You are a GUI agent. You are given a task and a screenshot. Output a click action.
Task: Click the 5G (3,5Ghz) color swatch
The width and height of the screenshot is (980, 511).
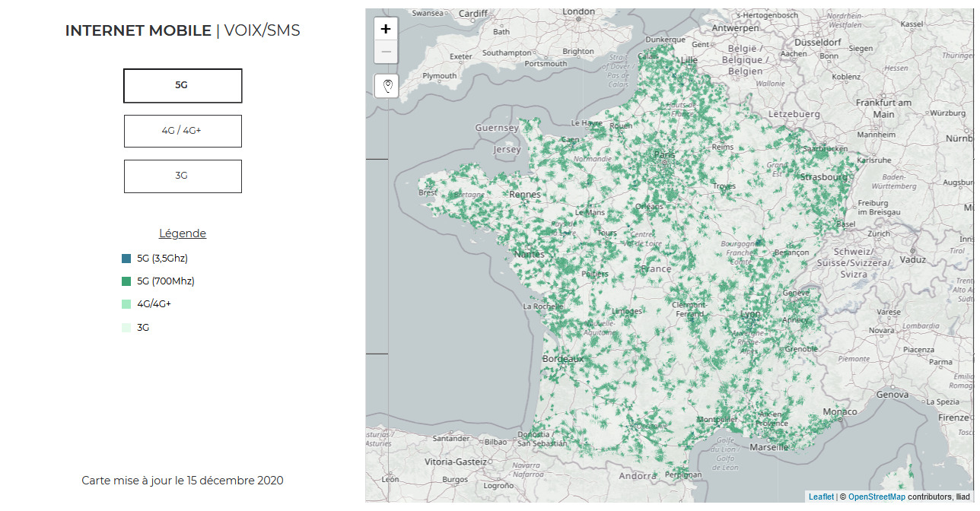tap(126, 259)
